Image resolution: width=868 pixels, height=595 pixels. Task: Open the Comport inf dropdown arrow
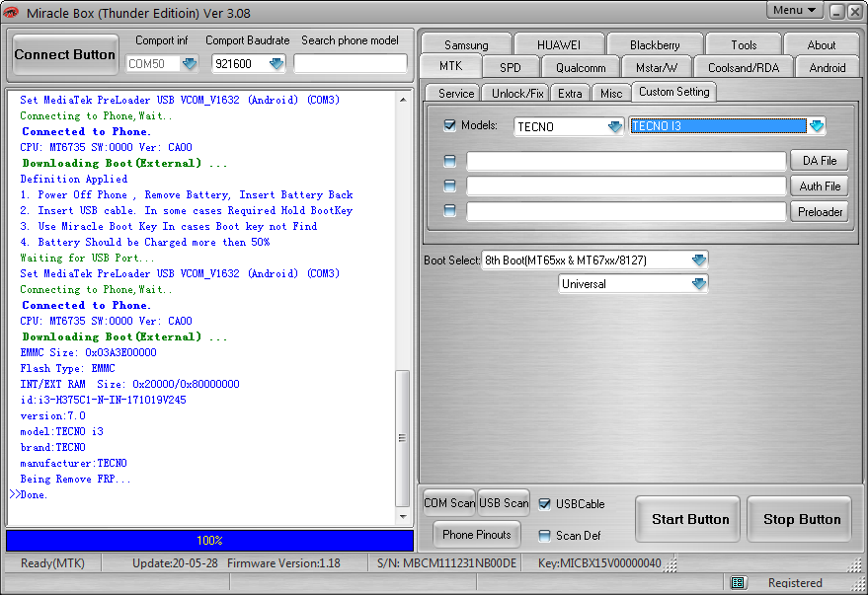190,63
